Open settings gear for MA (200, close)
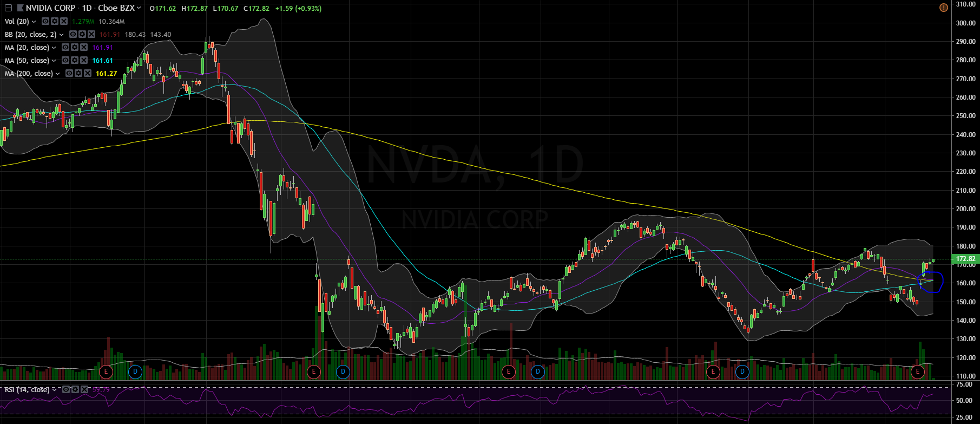This screenshot has height=424, width=980. click(78, 74)
